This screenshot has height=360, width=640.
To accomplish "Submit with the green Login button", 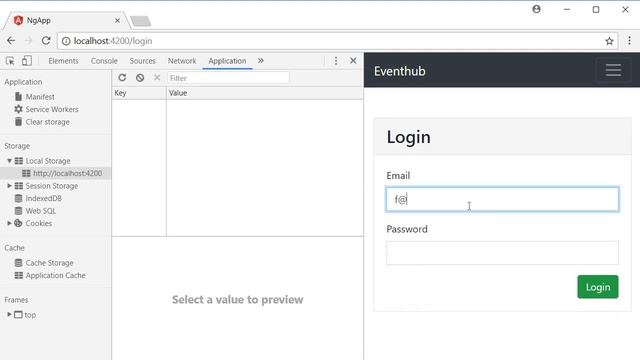I will 598,287.
